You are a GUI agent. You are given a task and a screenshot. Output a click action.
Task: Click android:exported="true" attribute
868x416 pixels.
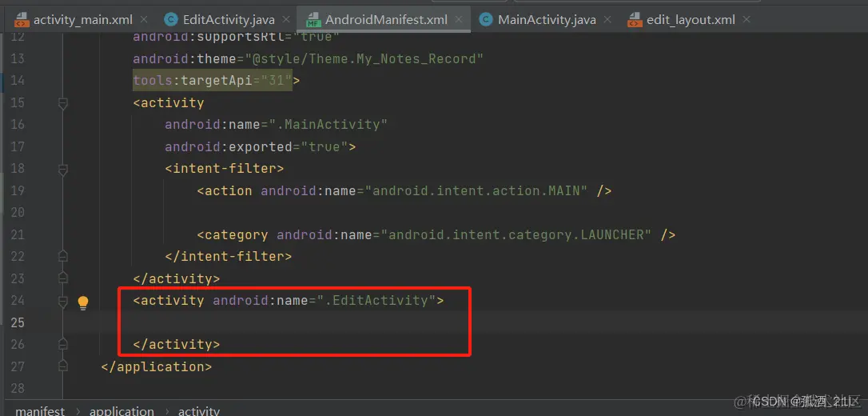[x=257, y=146]
